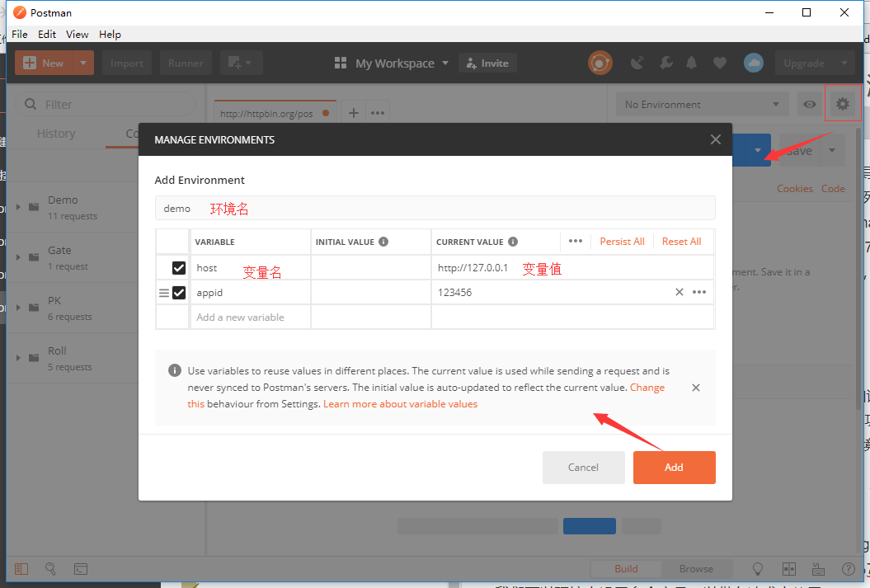Open the Save dropdown arrow
Screen dimensions: 870x588
point(832,150)
